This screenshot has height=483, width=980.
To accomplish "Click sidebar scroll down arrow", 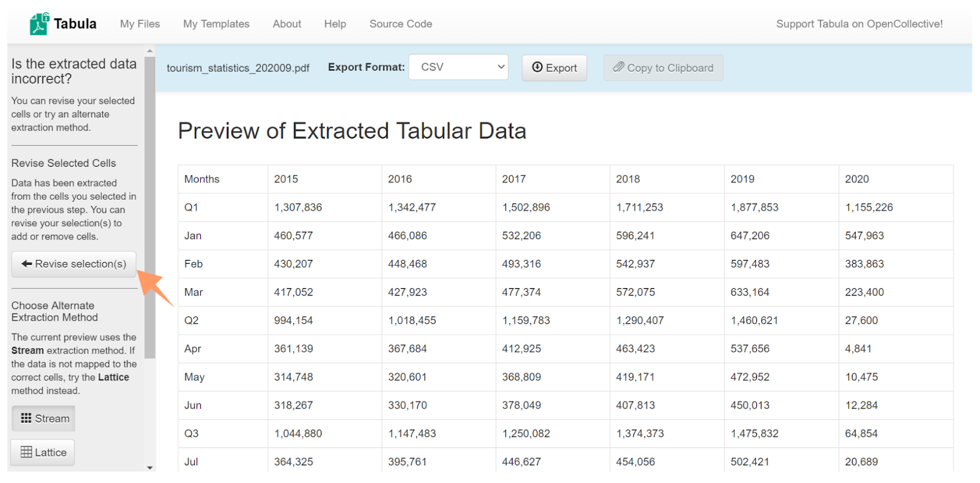I will [150, 468].
